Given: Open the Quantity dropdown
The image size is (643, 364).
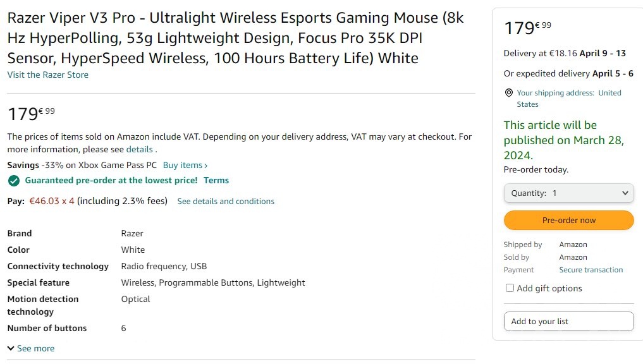Looking at the screenshot, I should [x=568, y=193].
